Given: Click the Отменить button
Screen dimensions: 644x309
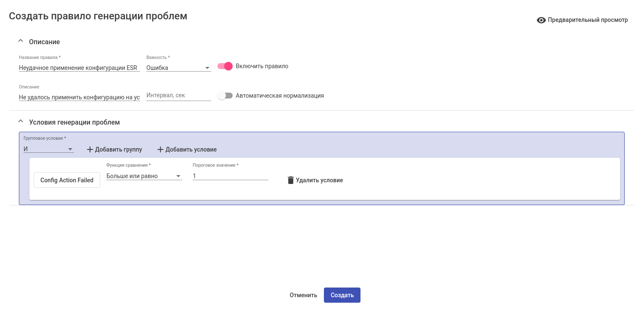Looking at the screenshot, I should pos(303,295).
